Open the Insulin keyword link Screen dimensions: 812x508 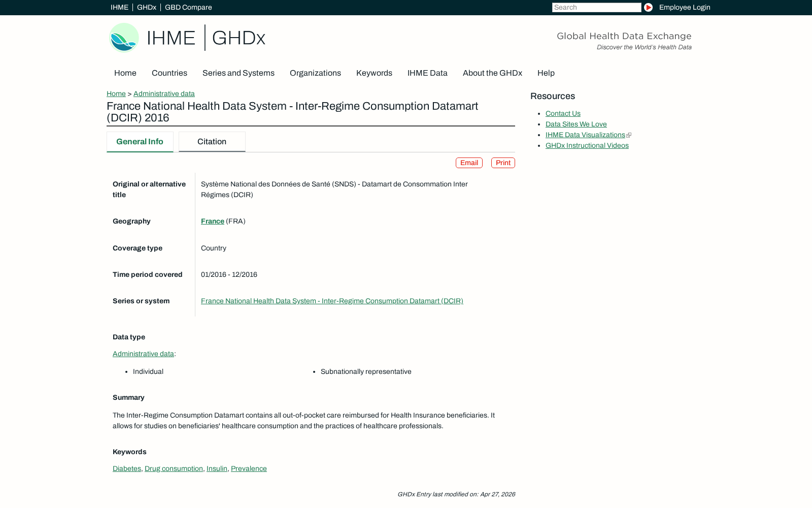click(217, 468)
